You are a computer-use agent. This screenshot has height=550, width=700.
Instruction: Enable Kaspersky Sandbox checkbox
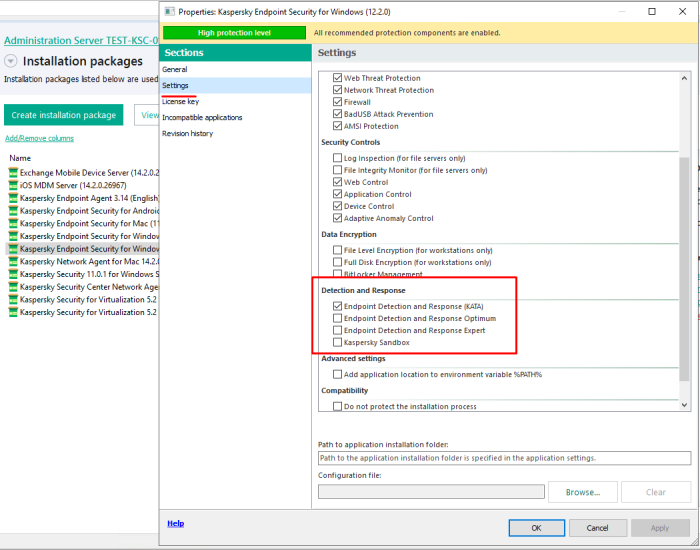pyautogui.click(x=338, y=342)
